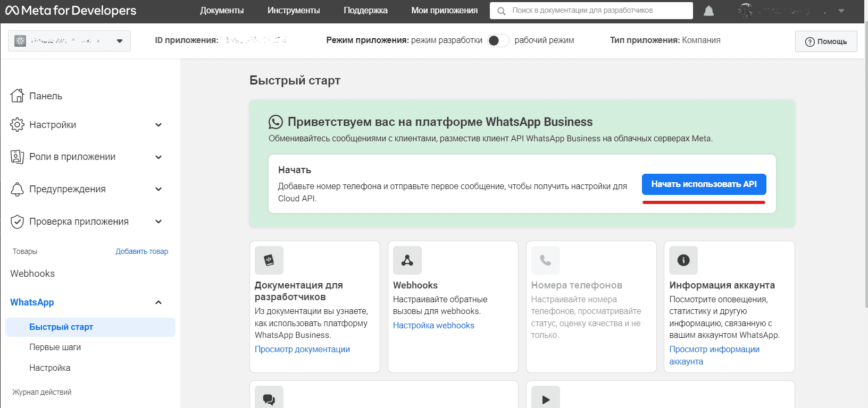The height and width of the screenshot is (408, 868).
Task: Click the Информация аккаунта card title
Action: click(722, 285)
